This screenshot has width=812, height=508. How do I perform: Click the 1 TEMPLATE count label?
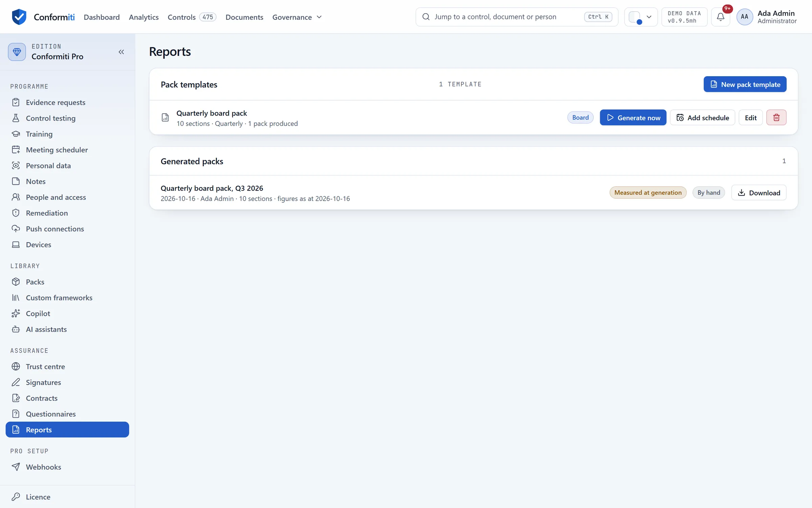(x=460, y=84)
